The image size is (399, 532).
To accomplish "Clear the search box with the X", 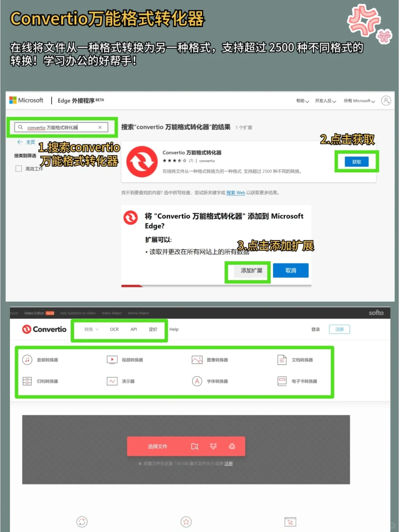I will coord(100,127).
